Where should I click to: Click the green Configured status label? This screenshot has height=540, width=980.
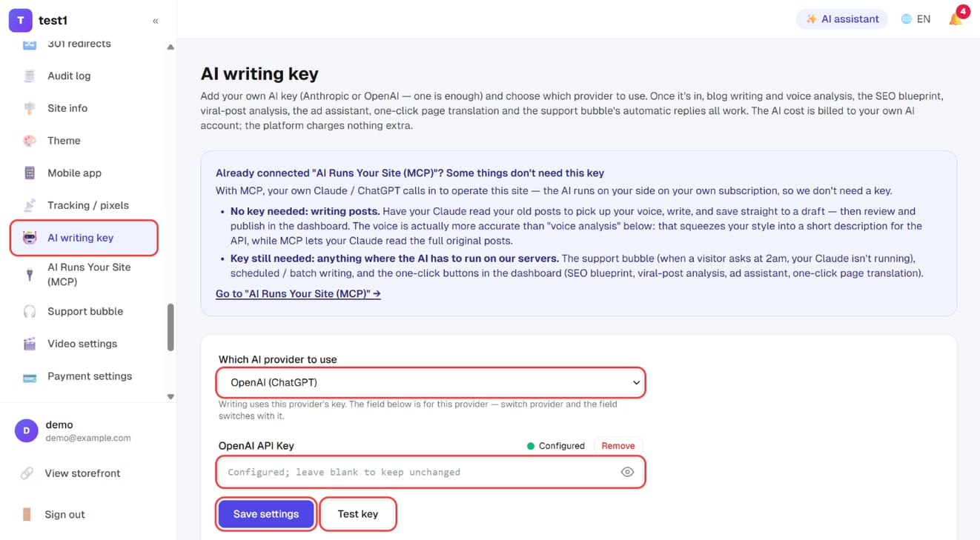click(x=556, y=446)
